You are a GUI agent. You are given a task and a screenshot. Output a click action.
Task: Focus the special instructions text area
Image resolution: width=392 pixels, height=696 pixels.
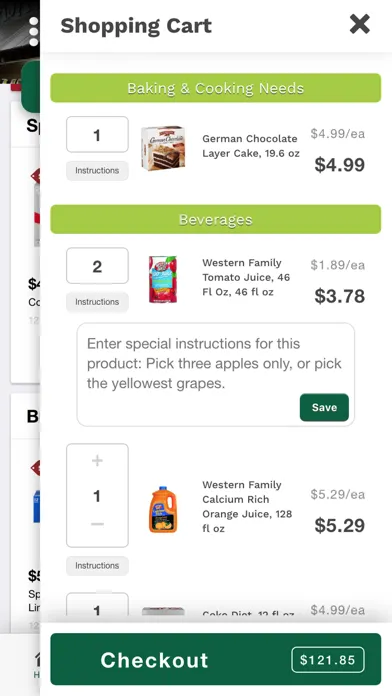click(216, 375)
